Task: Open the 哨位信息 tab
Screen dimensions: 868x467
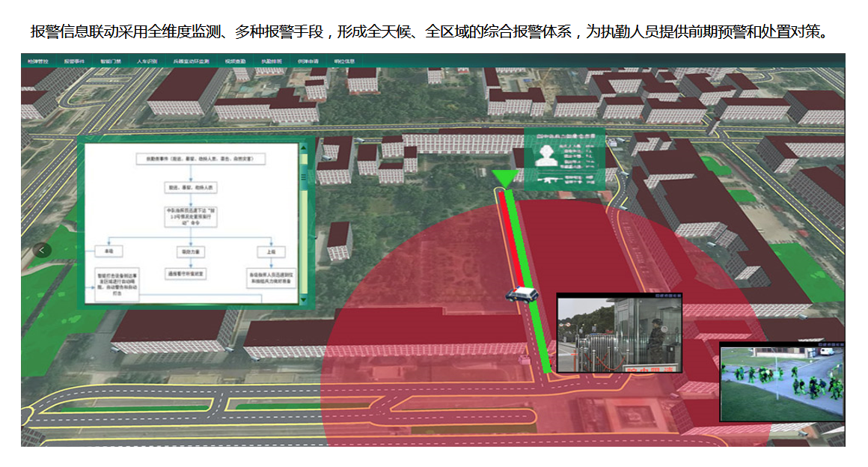Action: pyautogui.click(x=344, y=61)
